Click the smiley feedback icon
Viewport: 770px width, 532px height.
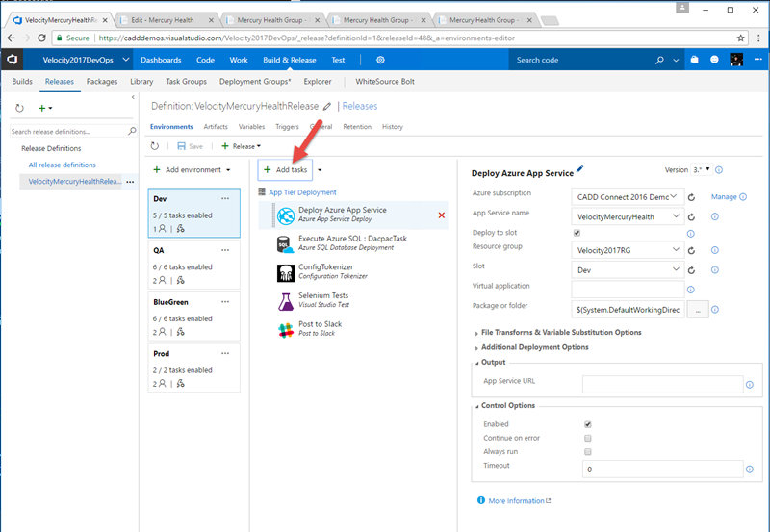(714, 60)
